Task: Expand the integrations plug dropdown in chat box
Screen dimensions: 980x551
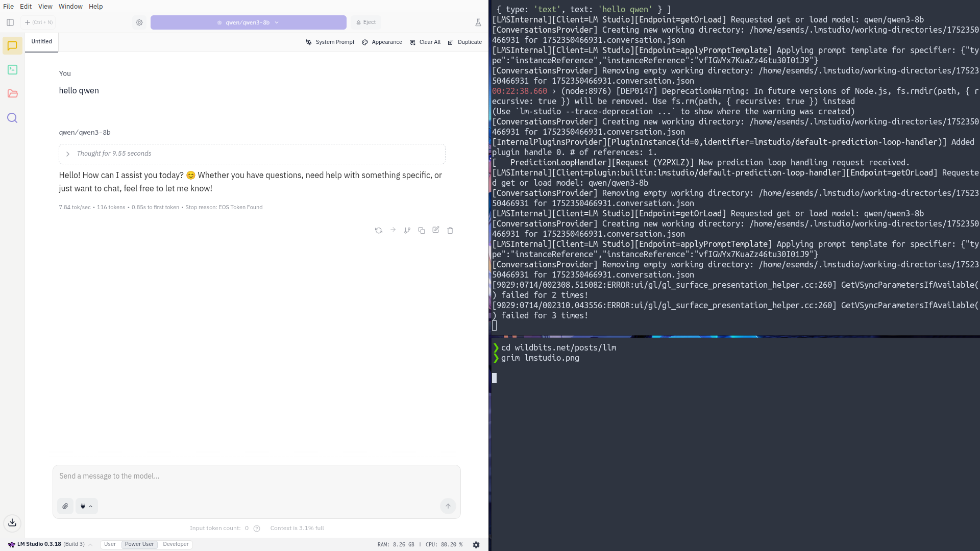Action: coord(86,506)
